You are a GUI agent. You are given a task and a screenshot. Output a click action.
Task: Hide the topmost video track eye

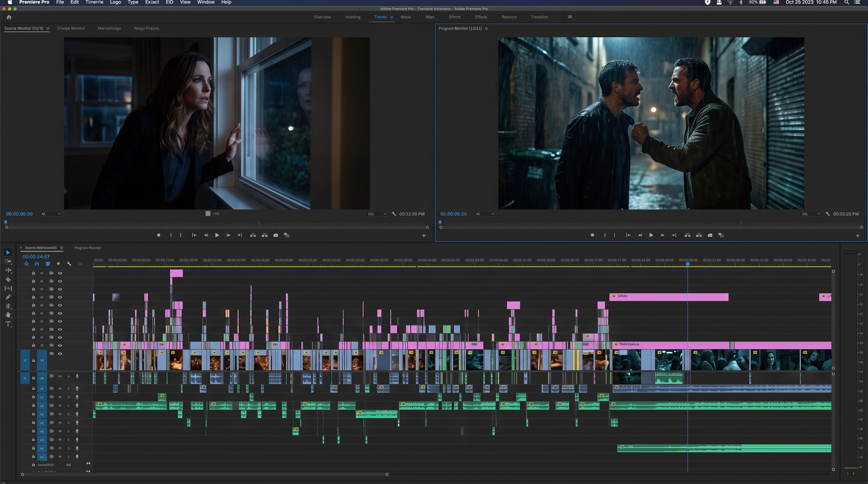tap(60, 273)
